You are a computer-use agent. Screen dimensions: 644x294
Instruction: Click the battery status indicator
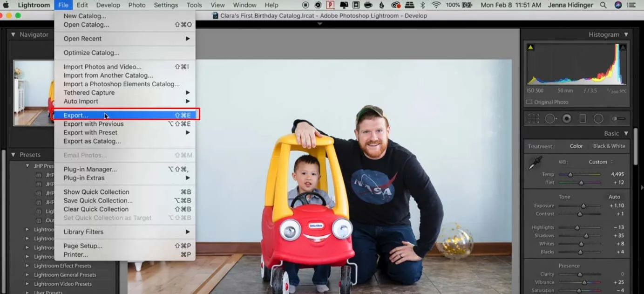(460, 5)
